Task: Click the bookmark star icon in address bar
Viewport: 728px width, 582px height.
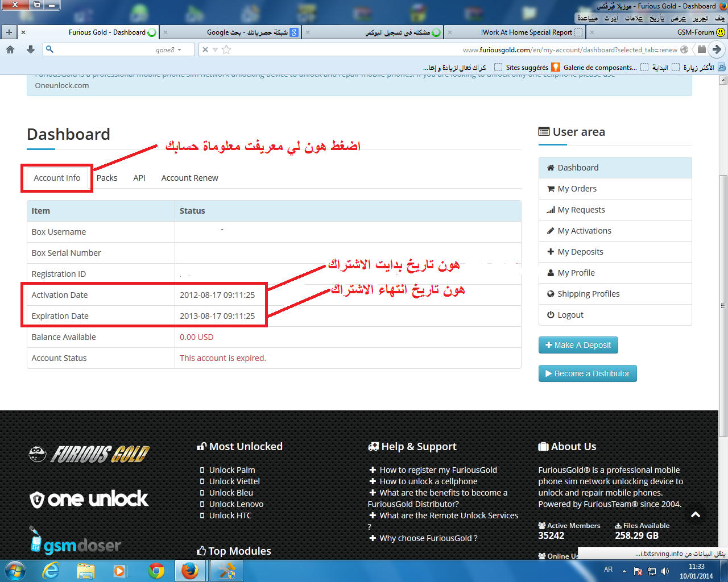Action: pyautogui.click(x=226, y=49)
